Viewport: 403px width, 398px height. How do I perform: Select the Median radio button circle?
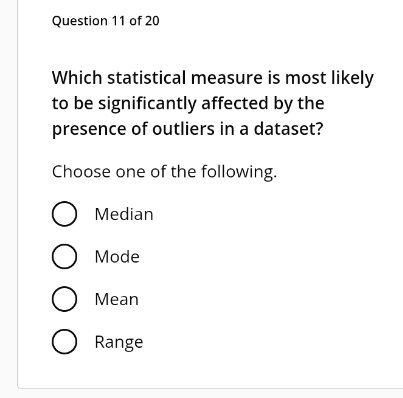point(64,214)
